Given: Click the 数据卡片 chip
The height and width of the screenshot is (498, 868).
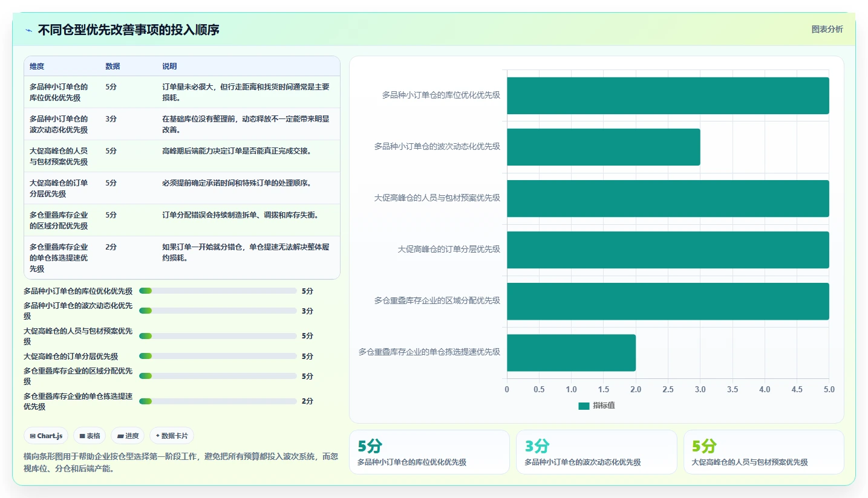Looking at the screenshot, I should (x=172, y=436).
